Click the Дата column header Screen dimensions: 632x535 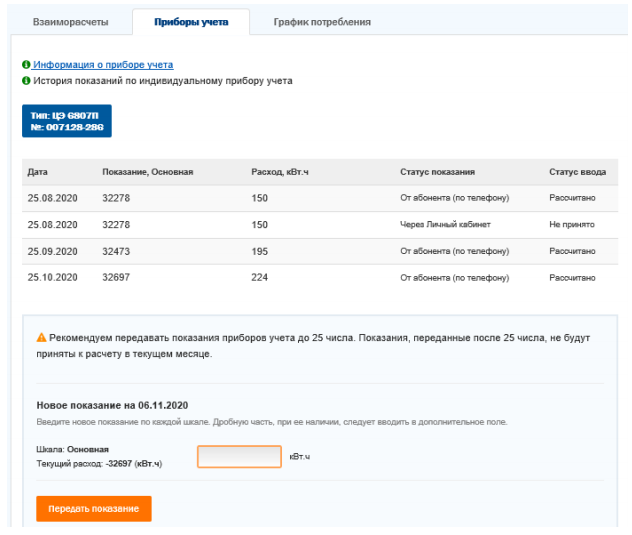pyautogui.click(x=37, y=172)
